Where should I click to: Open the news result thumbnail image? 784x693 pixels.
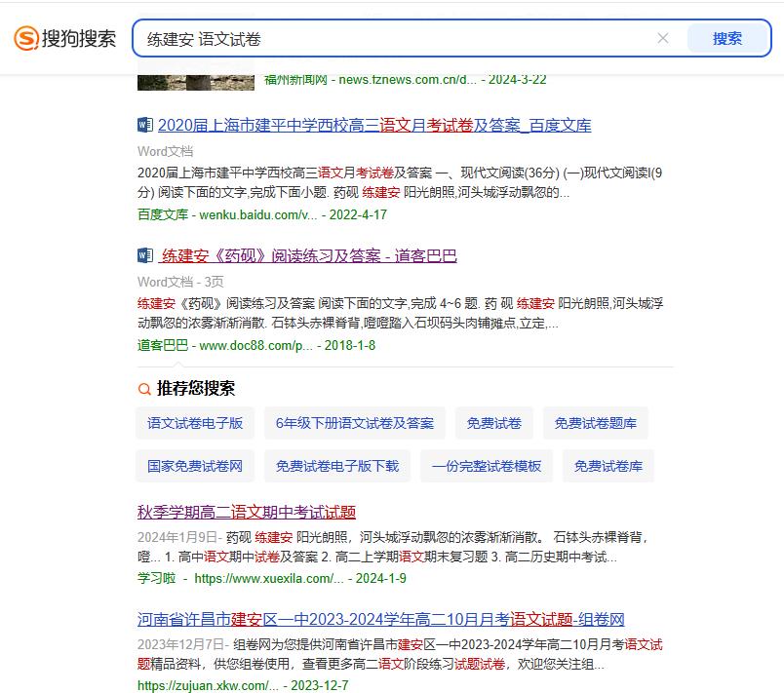195,82
